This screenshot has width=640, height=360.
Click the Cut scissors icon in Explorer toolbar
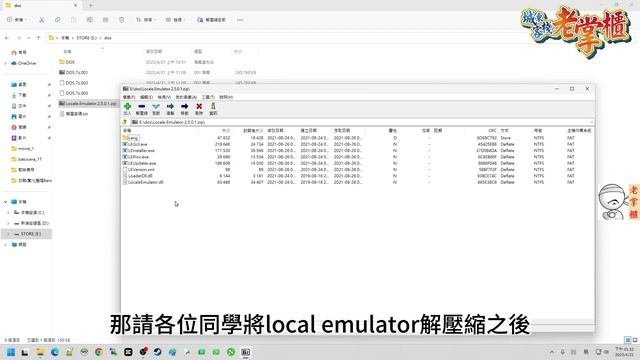pyautogui.click(x=42, y=20)
